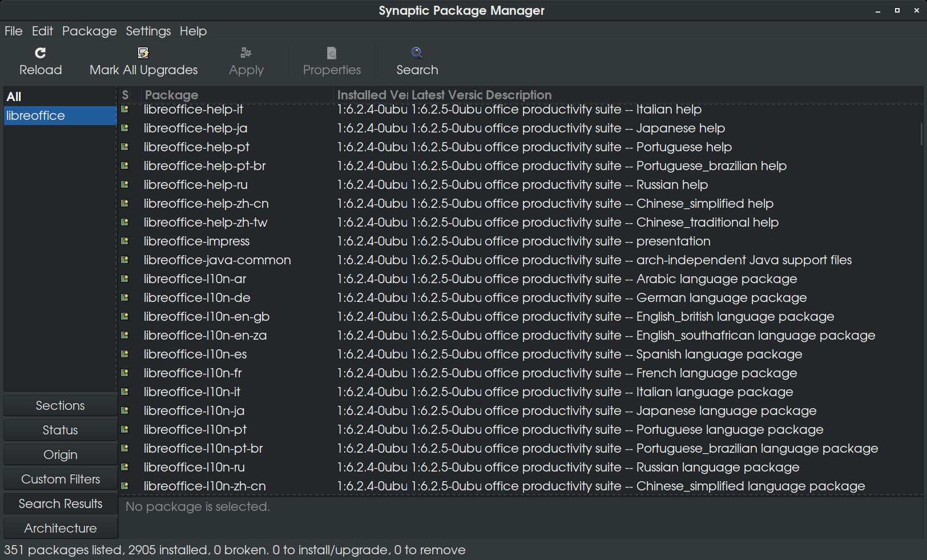This screenshot has height=560, width=927.
Task: Click the status icon for libreoffice-help-ja
Action: coord(125,128)
